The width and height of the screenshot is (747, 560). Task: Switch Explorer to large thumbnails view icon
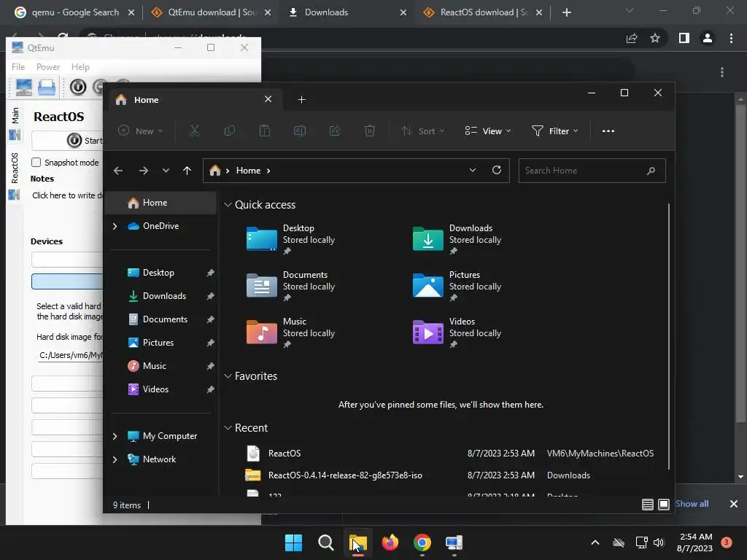tap(664, 505)
